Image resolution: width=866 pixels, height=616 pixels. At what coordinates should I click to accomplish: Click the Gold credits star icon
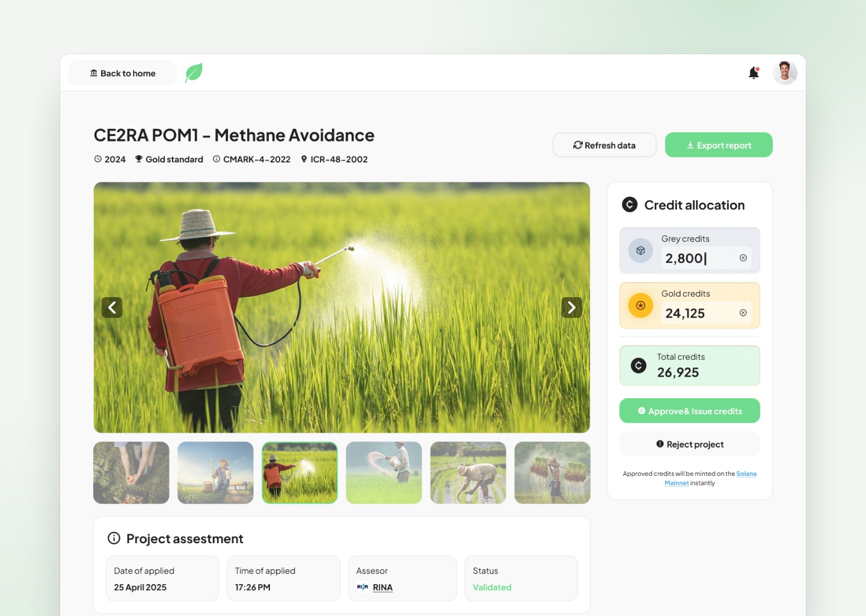click(x=640, y=306)
